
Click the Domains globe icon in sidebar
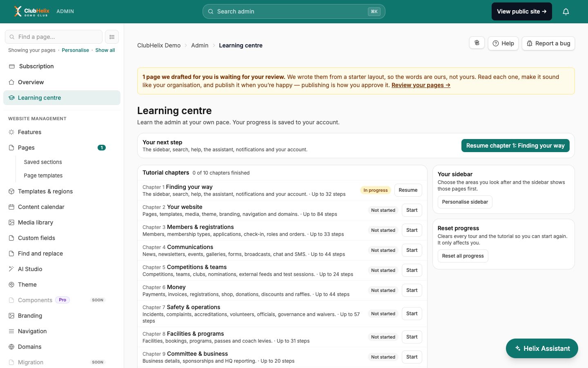(x=11, y=347)
